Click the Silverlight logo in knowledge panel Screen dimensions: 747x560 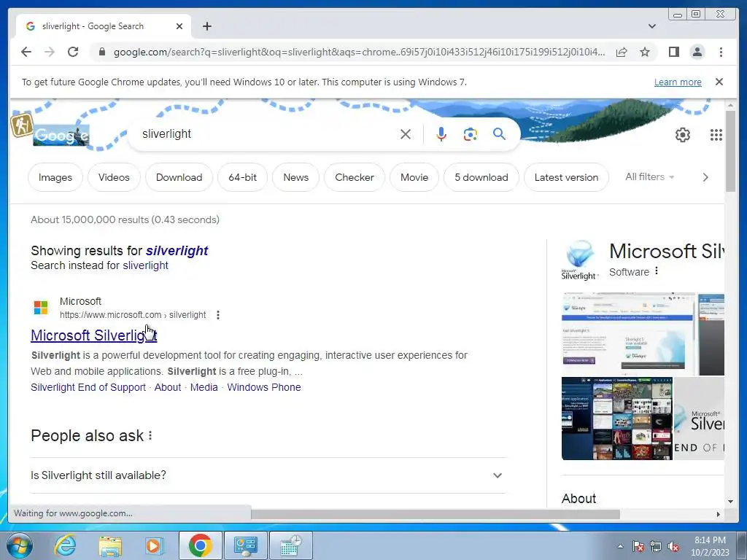579,260
